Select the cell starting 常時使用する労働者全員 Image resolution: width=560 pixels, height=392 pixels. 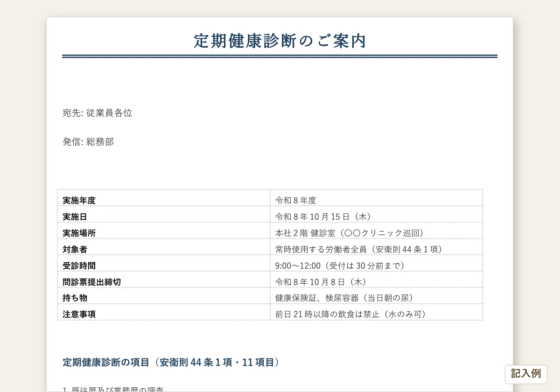(x=376, y=247)
